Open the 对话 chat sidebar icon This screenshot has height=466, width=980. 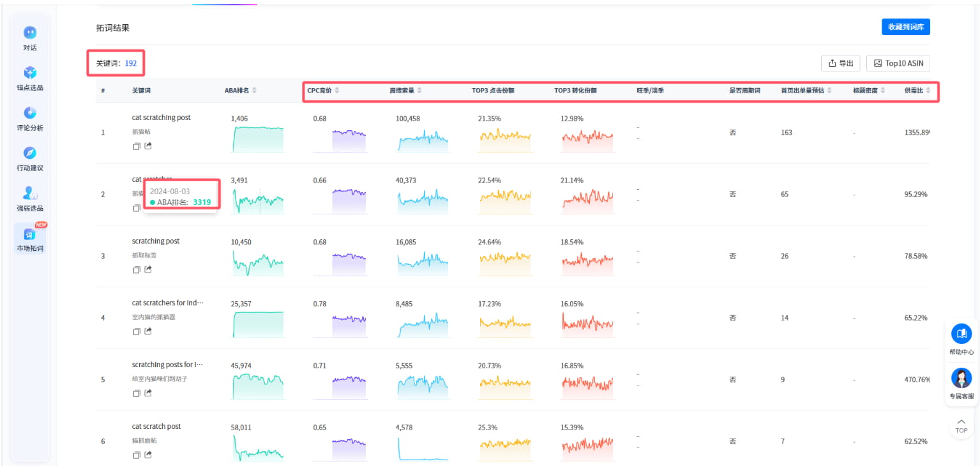(x=30, y=33)
